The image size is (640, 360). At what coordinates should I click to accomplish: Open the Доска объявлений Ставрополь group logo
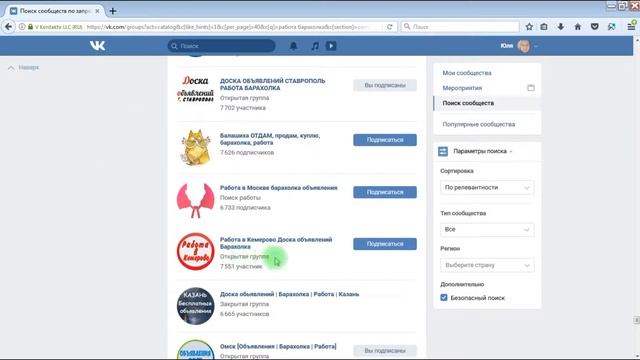[195, 89]
